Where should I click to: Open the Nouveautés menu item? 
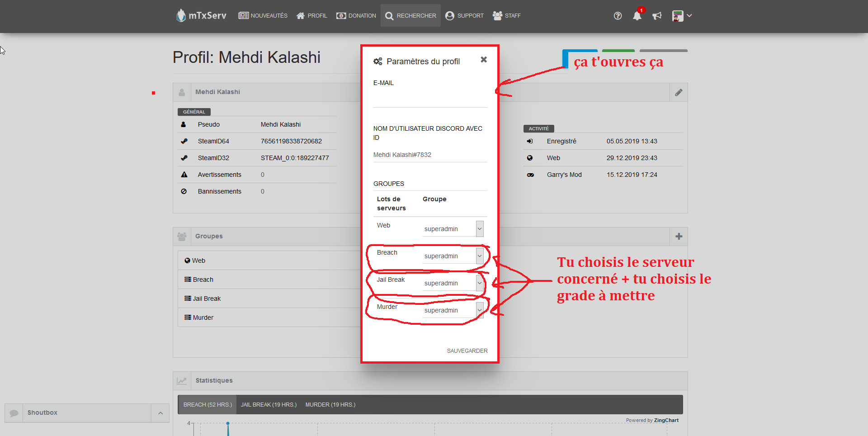pyautogui.click(x=263, y=15)
